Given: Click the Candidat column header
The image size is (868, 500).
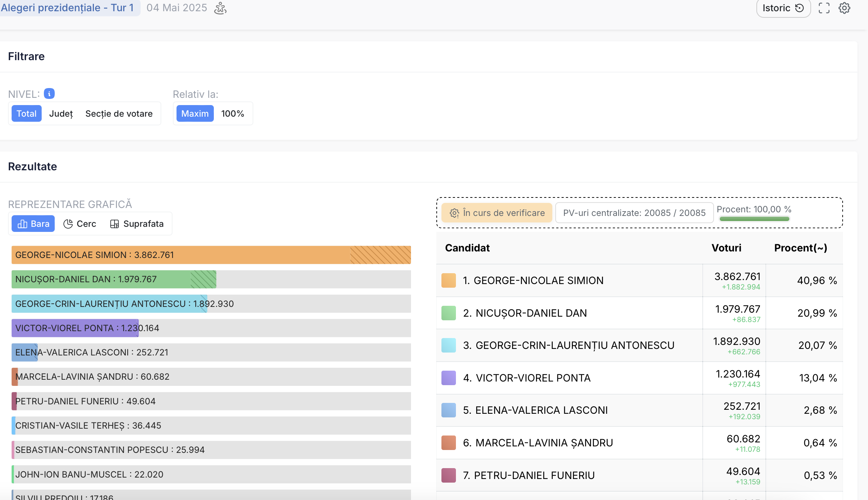Looking at the screenshot, I should click(x=467, y=248).
